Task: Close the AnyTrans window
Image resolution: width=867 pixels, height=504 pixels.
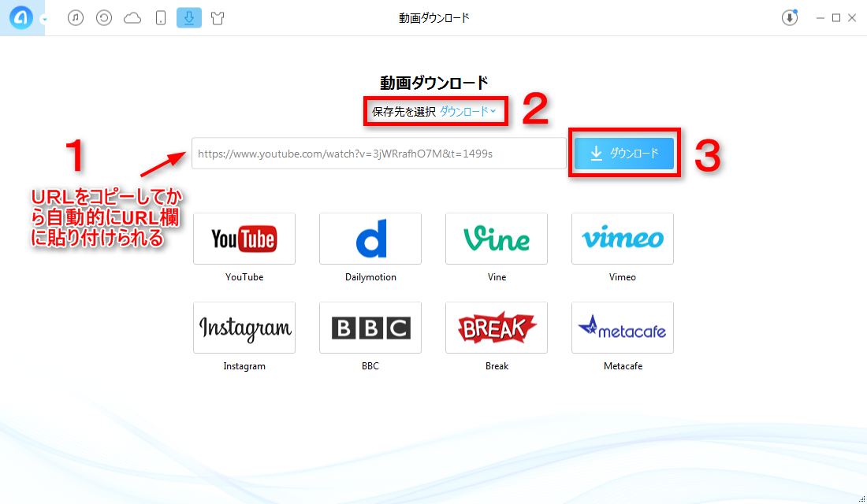Action: [x=852, y=17]
